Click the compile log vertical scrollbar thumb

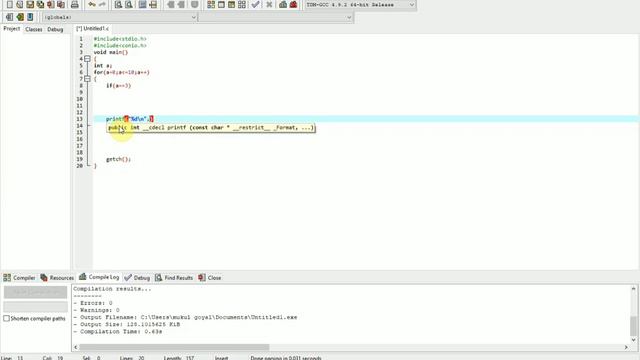[x=633, y=326]
